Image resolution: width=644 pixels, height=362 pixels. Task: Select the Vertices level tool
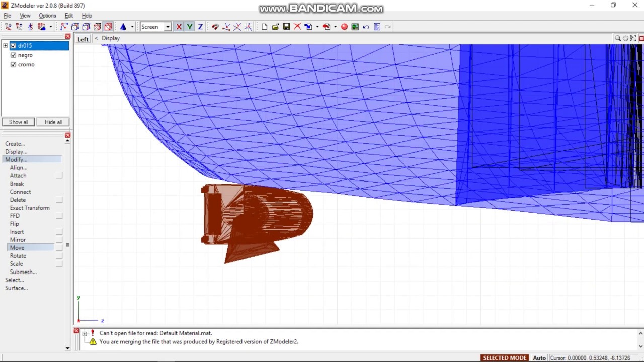coord(64,27)
